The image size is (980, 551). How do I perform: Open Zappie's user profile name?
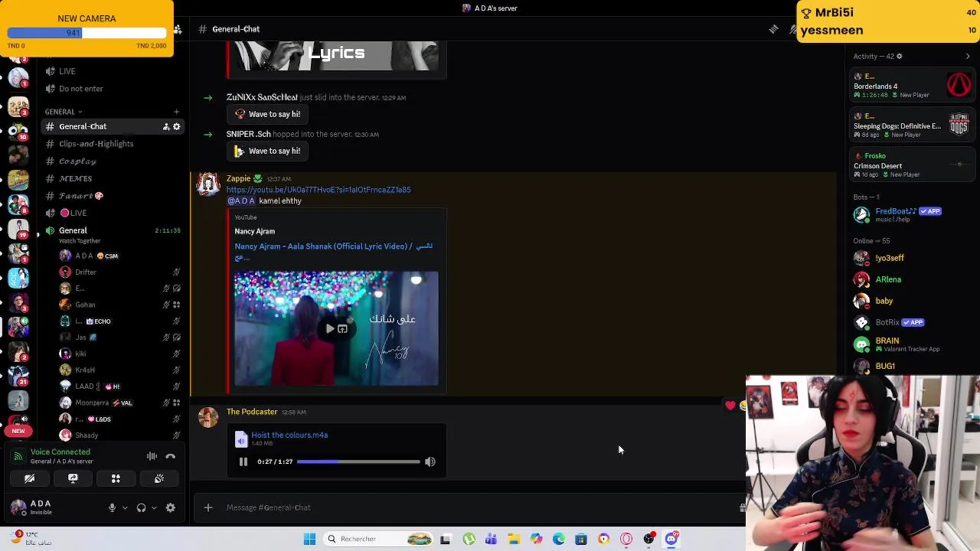click(238, 178)
